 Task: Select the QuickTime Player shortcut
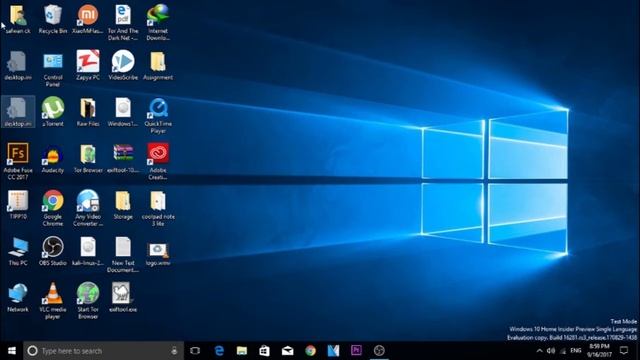[158, 116]
